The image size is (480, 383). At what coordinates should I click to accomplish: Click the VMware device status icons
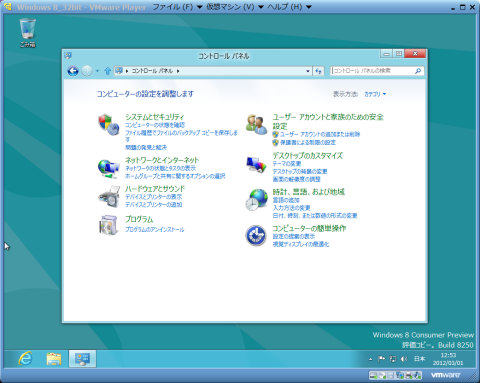395,375
